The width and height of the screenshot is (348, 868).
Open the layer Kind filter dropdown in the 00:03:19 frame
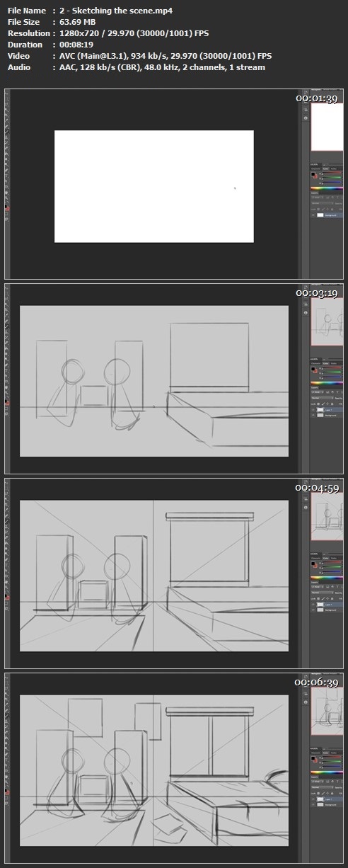pyautogui.click(x=318, y=392)
